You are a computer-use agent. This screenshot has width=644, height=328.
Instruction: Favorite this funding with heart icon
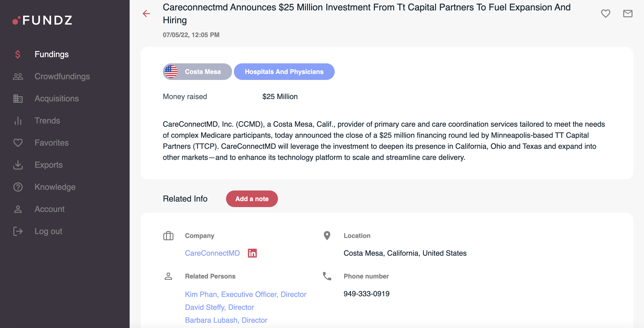pos(605,14)
